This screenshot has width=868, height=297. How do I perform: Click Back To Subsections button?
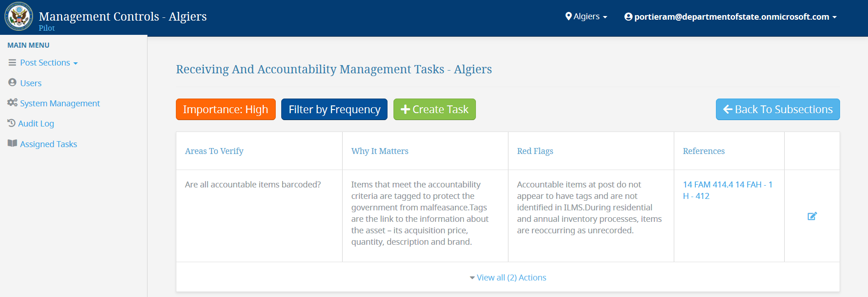[x=778, y=110]
